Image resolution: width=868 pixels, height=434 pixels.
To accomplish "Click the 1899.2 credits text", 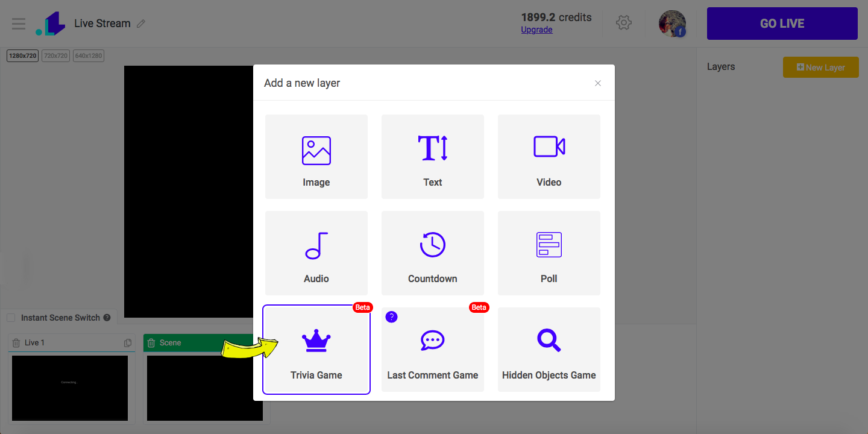I will [556, 17].
